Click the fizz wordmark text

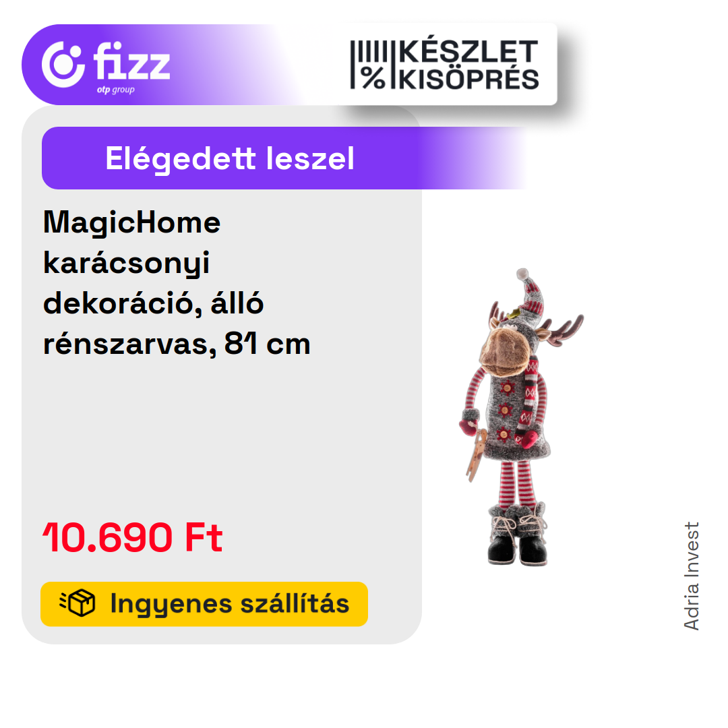(x=131, y=61)
